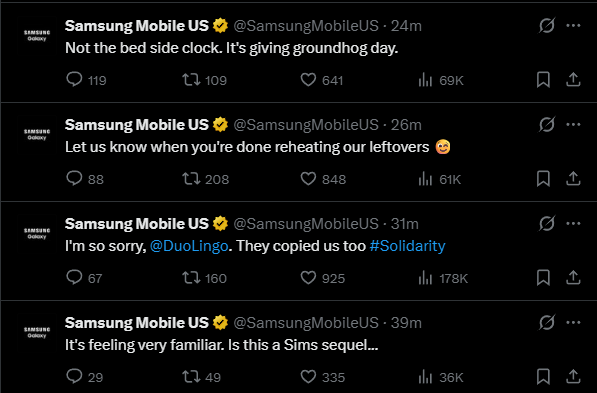The height and width of the screenshot is (393, 597).
Task: Share the groundhog day tweet
Action: (573, 80)
